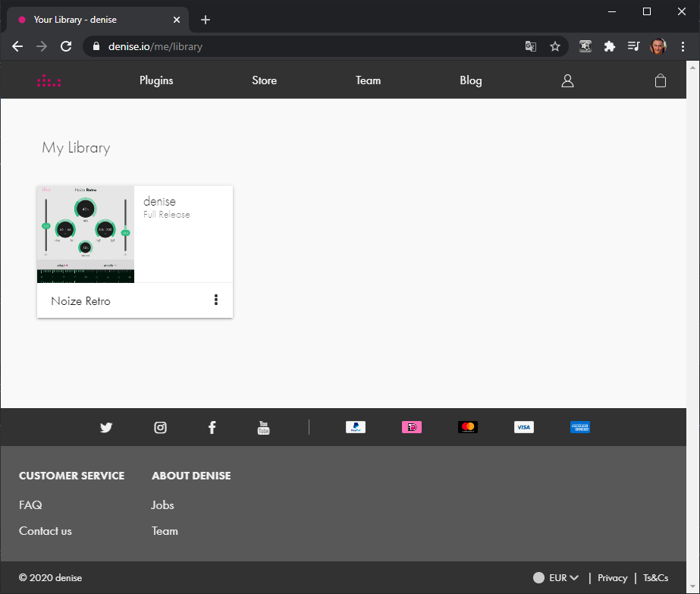Click the denise vendor name on card
The height and width of the screenshot is (594, 700).
click(159, 202)
